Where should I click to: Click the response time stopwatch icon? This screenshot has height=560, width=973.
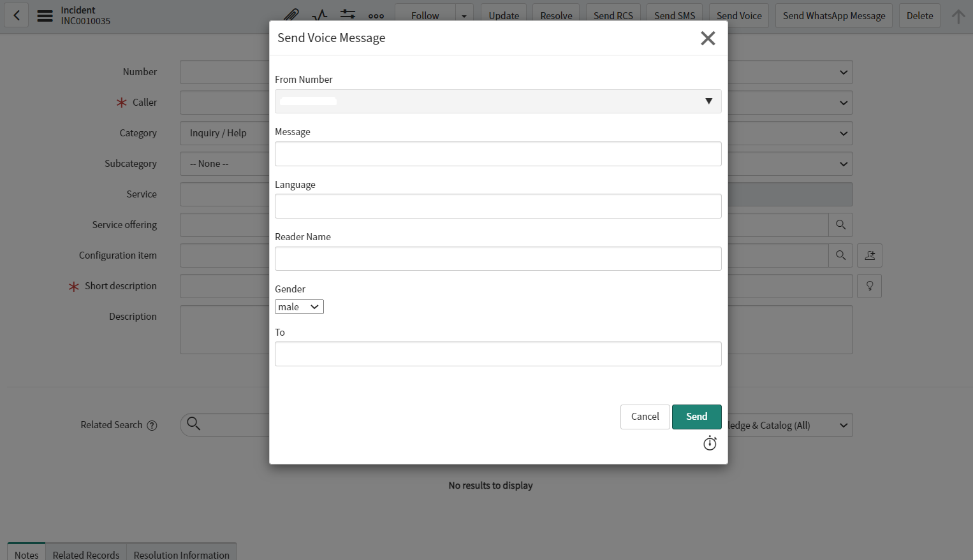(710, 443)
